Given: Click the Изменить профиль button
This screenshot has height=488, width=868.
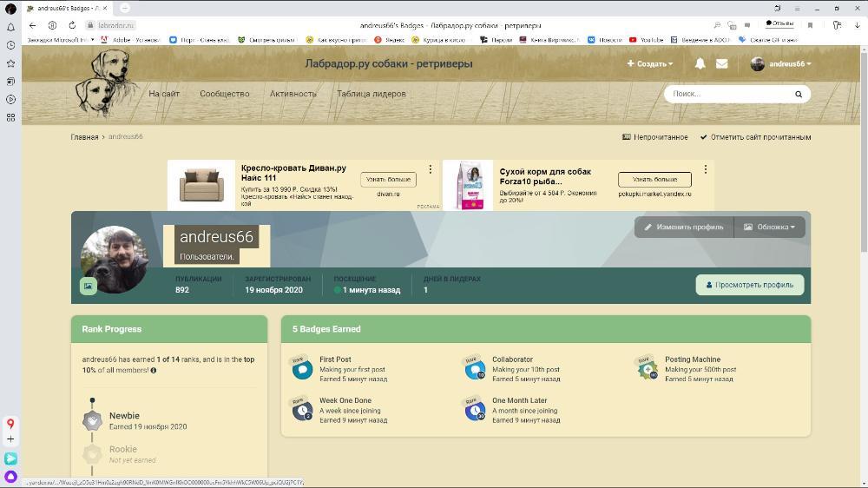Looking at the screenshot, I should [684, 227].
